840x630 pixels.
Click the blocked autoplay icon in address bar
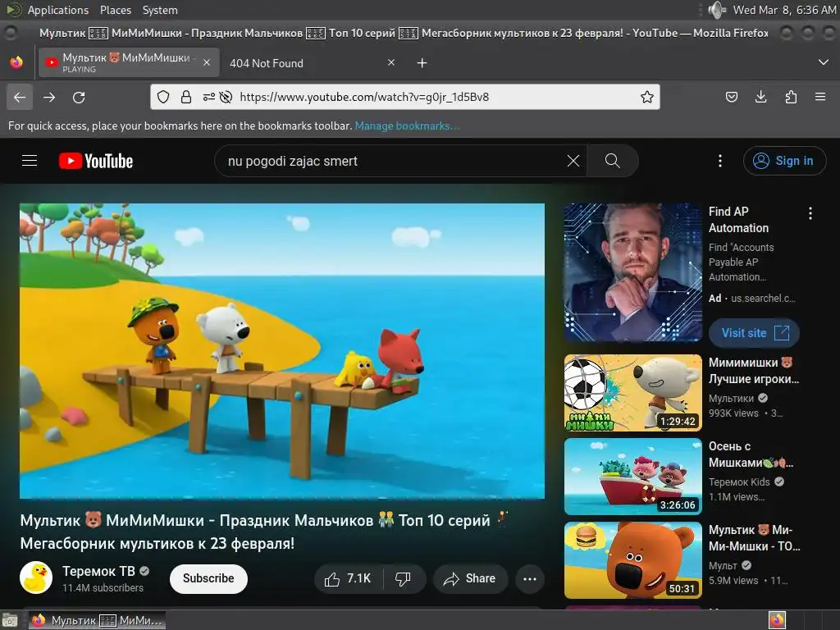[x=226, y=97]
